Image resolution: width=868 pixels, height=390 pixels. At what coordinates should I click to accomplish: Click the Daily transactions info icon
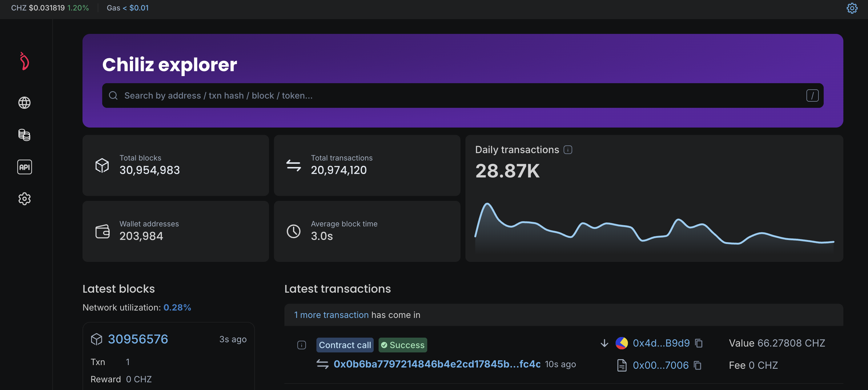coord(568,150)
